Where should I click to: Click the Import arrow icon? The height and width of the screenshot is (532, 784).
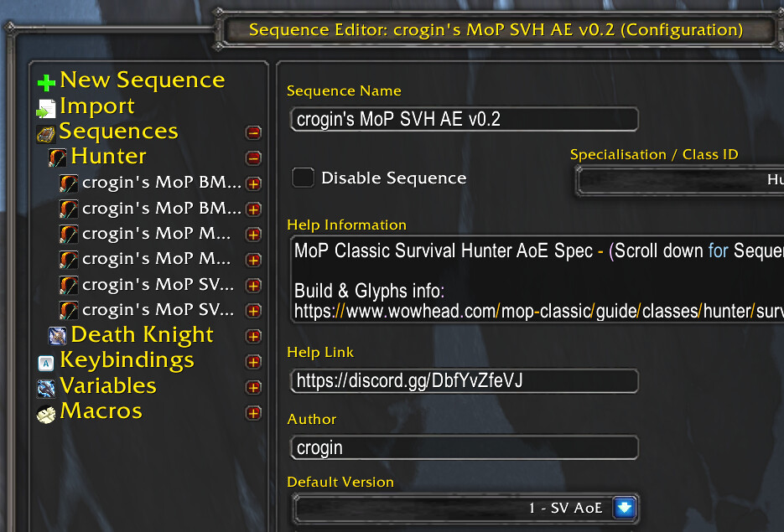pos(46,109)
